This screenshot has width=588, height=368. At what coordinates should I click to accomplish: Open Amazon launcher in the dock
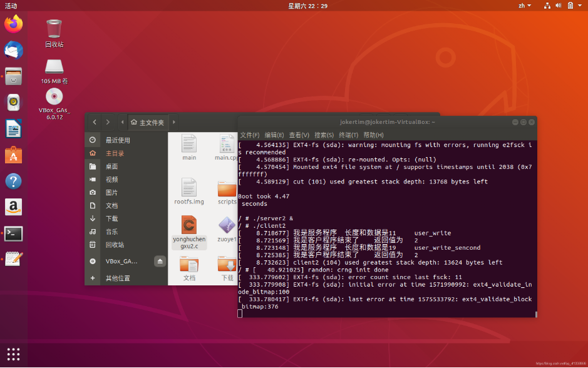point(14,207)
